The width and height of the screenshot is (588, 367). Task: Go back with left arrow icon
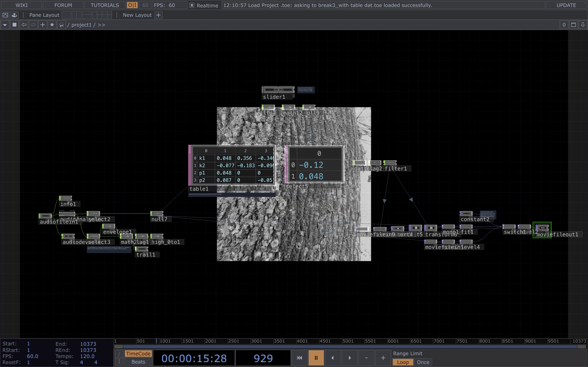[x=24, y=25]
